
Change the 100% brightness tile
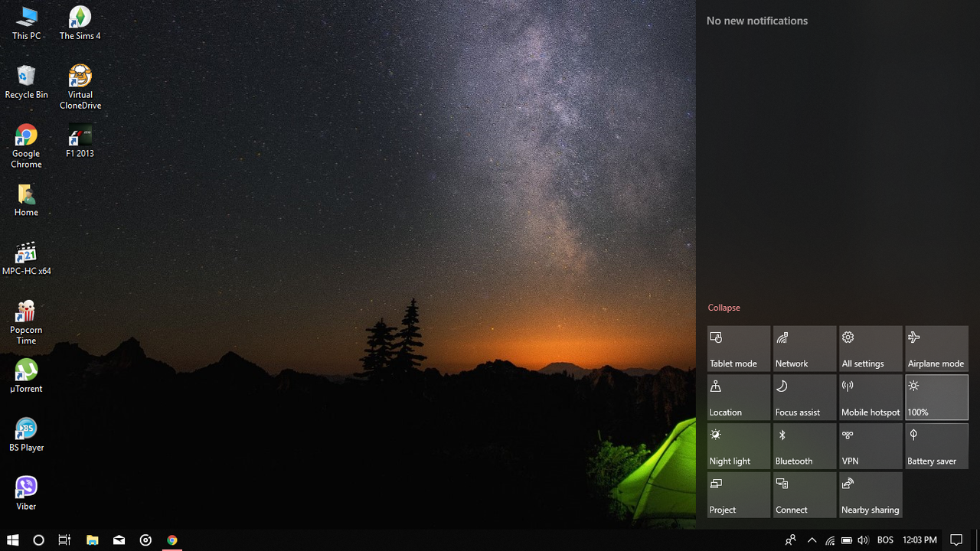coord(937,397)
